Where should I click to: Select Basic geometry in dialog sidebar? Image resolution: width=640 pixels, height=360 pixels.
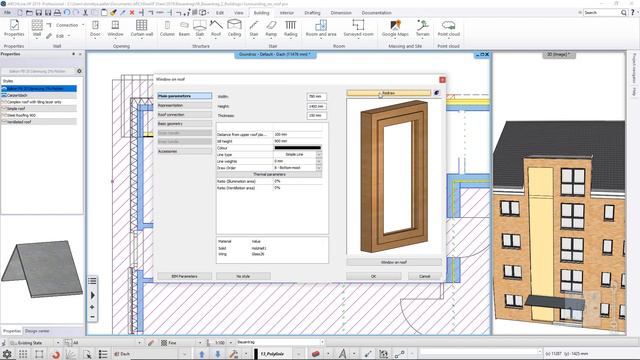point(184,124)
